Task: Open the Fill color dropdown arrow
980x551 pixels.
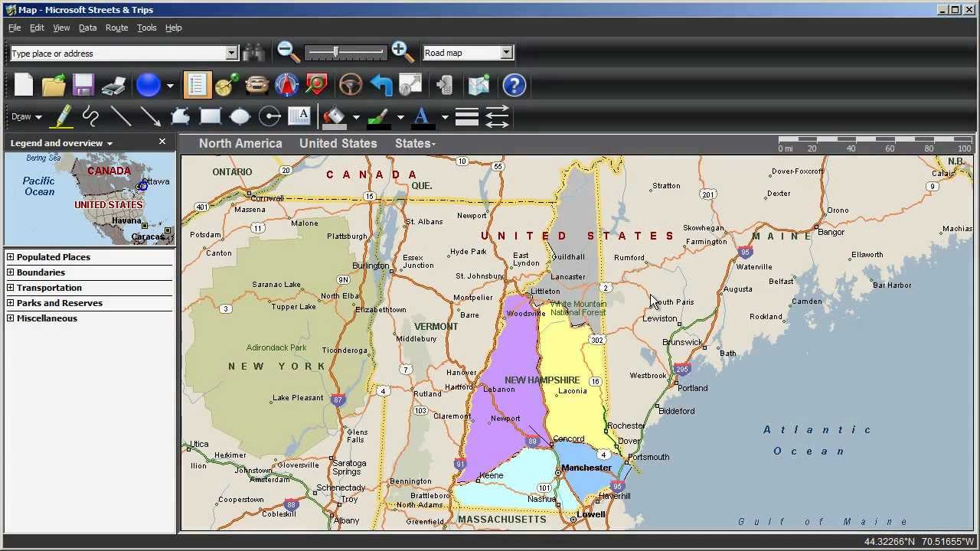Action: (356, 118)
